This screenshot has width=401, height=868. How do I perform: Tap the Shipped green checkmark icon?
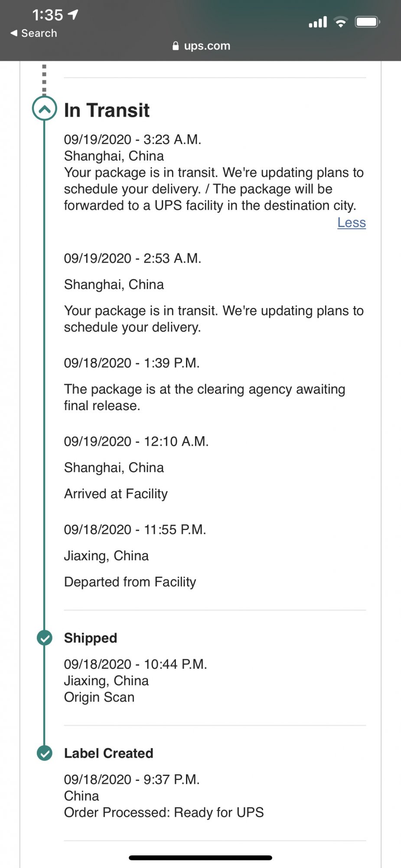coord(44,638)
